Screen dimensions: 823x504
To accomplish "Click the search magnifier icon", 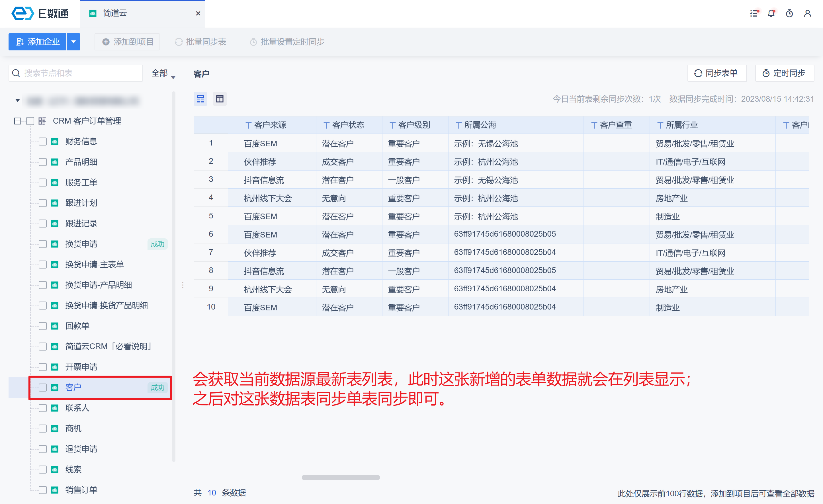I will click(16, 73).
